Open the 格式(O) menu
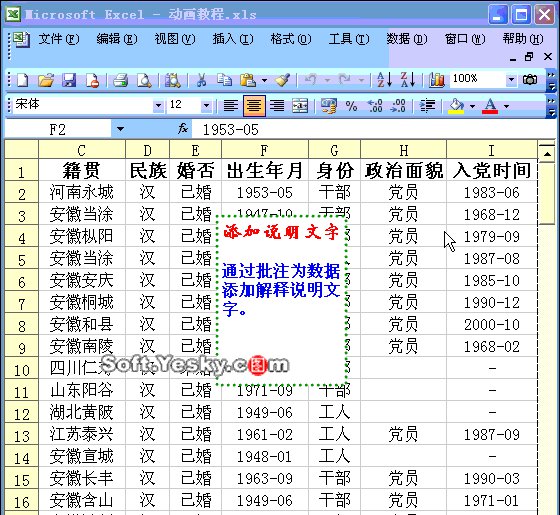 291,39
